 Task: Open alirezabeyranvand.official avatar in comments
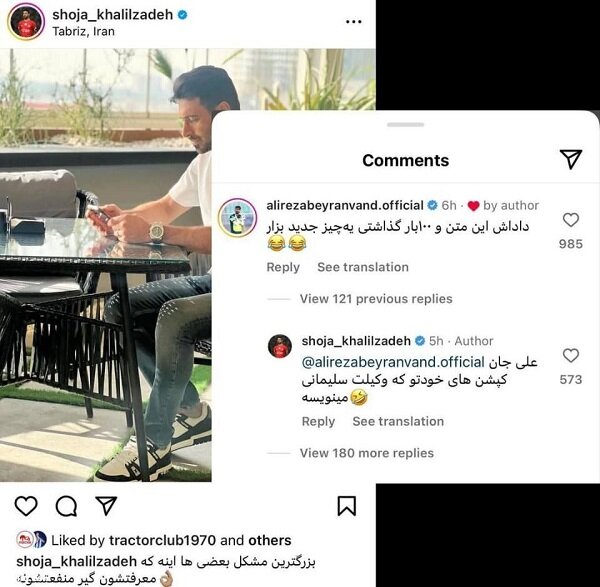[x=238, y=217]
